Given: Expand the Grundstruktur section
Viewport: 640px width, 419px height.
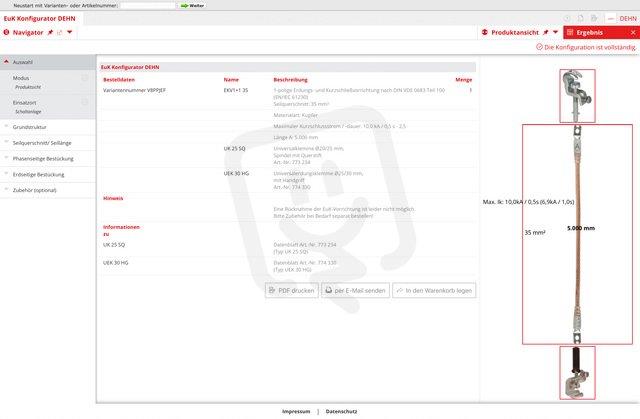Looking at the screenshot, I should coord(47,127).
